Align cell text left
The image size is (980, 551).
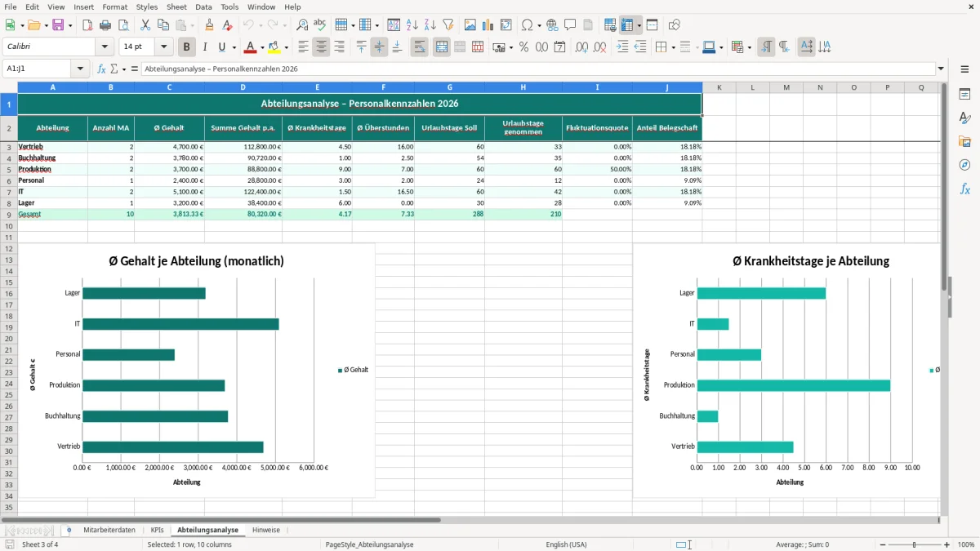(303, 47)
